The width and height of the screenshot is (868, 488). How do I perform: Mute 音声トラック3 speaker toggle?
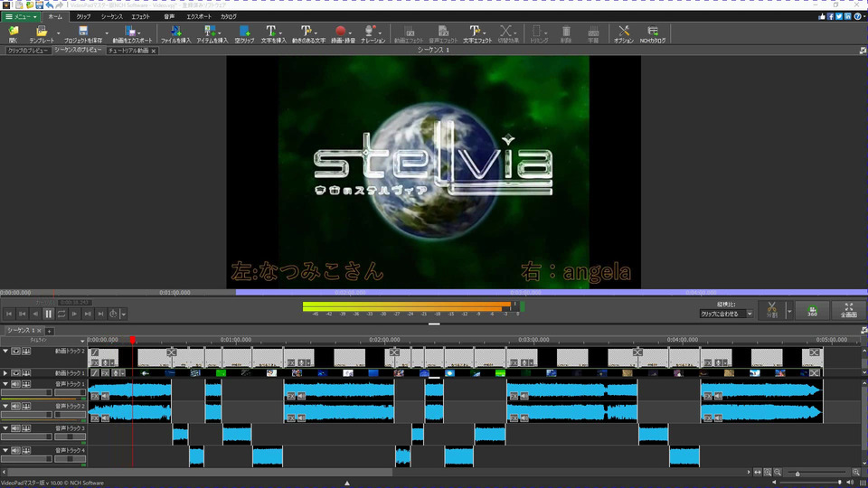16,428
